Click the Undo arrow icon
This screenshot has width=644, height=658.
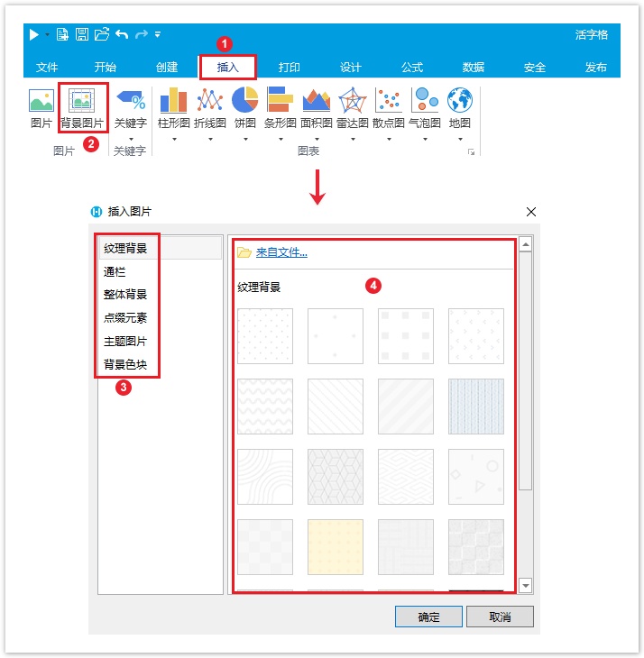121,34
